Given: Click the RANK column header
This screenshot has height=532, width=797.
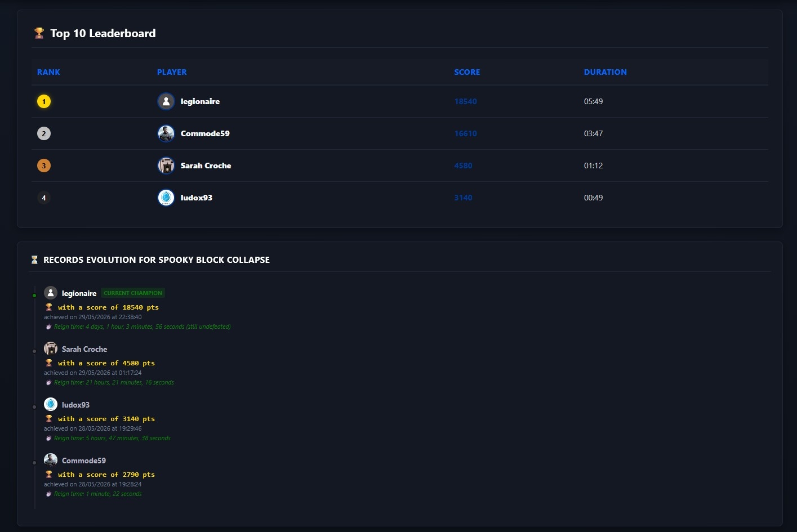Looking at the screenshot, I should 48,72.
